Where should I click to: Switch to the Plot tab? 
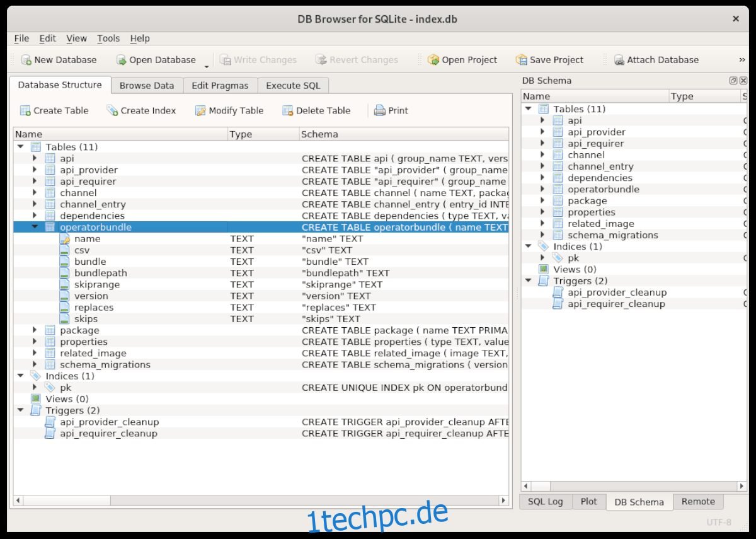point(589,502)
